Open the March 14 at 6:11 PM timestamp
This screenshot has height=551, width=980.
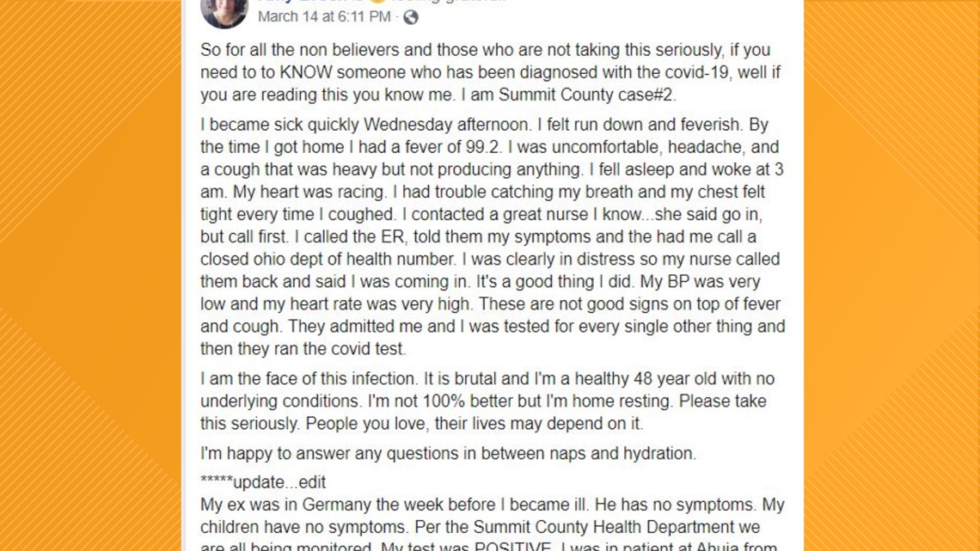(x=324, y=17)
